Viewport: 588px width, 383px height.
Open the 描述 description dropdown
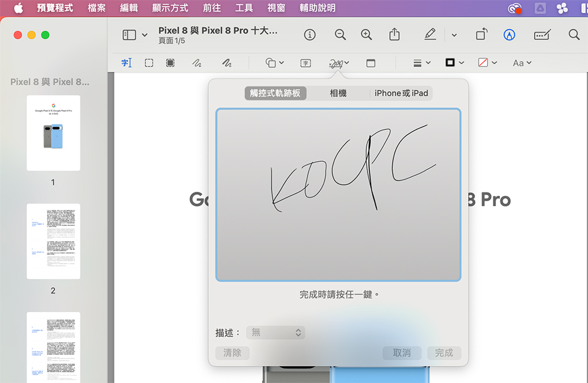[x=276, y=332]
